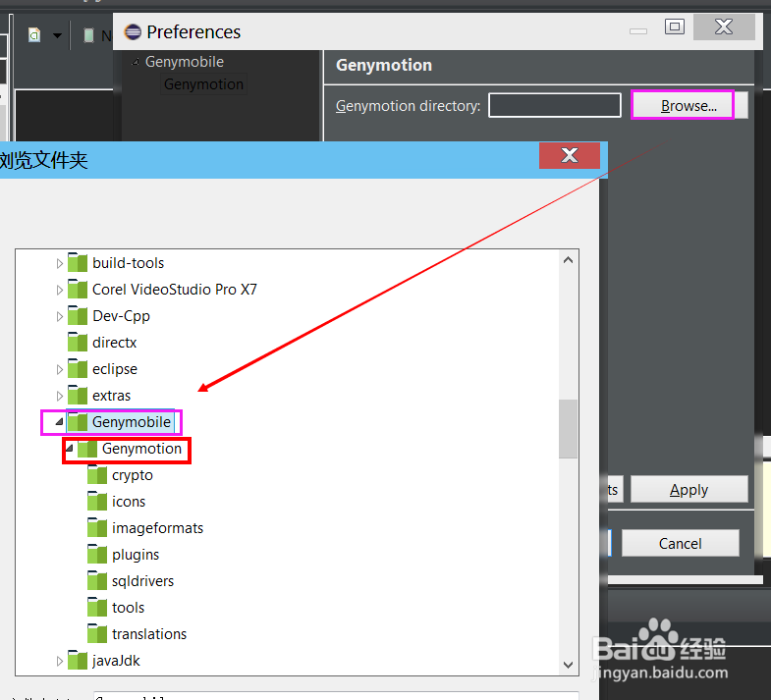Select the Genymobile folder icon
771x700 pixels.
coord(78,421)
